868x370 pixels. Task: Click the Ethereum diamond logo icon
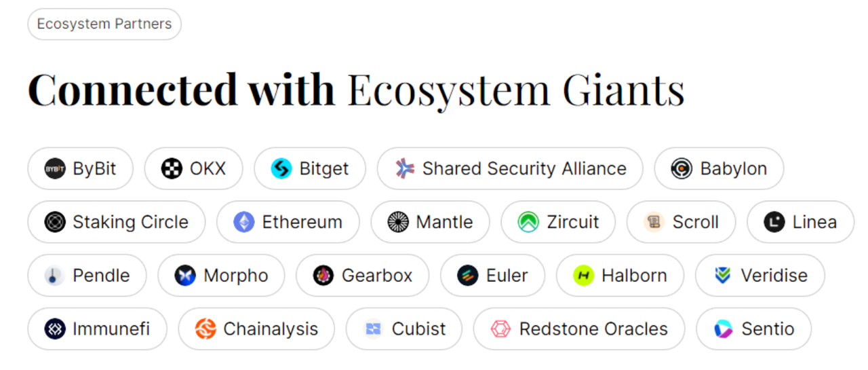click(x=244, y=222)
